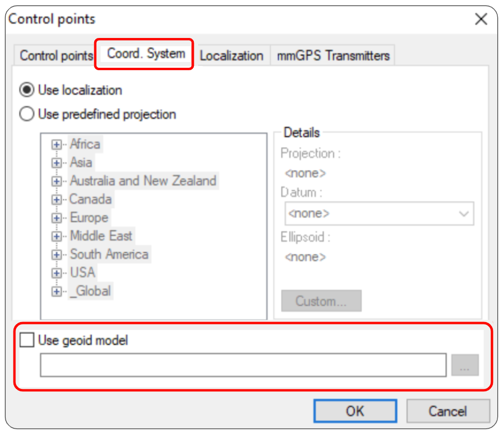Expand the Asia tree node
The height and width of the screenshot is (435, 504).
(x=57, y=163)
